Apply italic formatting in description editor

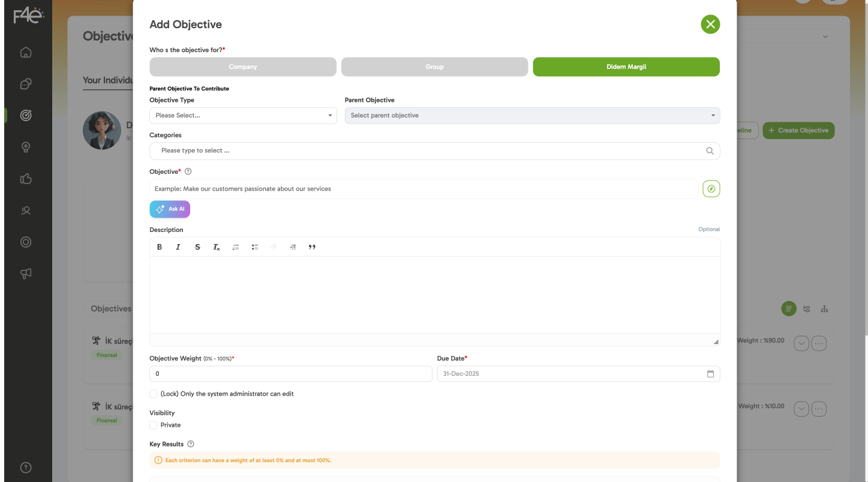(178, 247)
